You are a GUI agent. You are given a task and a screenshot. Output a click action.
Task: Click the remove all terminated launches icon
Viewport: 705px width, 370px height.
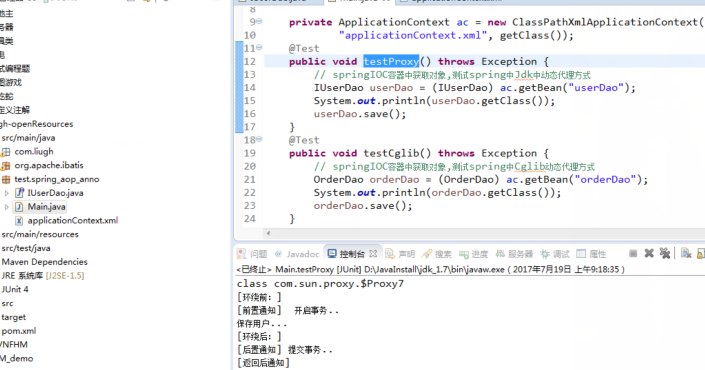pos(665,254)
